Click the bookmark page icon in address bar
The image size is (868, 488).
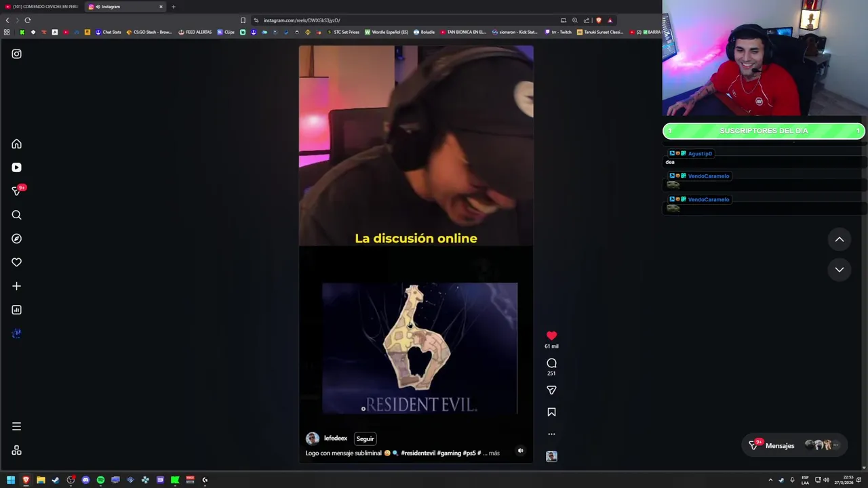click(243, 20)
